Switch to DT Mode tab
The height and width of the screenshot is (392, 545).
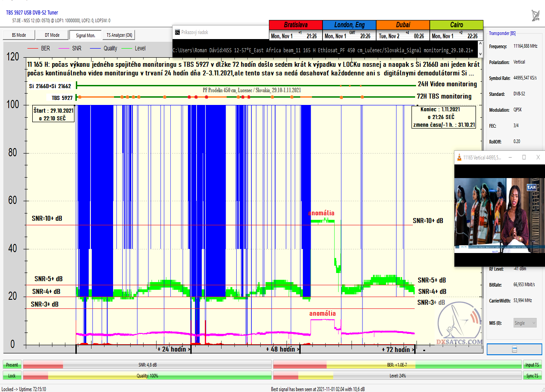click(52, 35)
